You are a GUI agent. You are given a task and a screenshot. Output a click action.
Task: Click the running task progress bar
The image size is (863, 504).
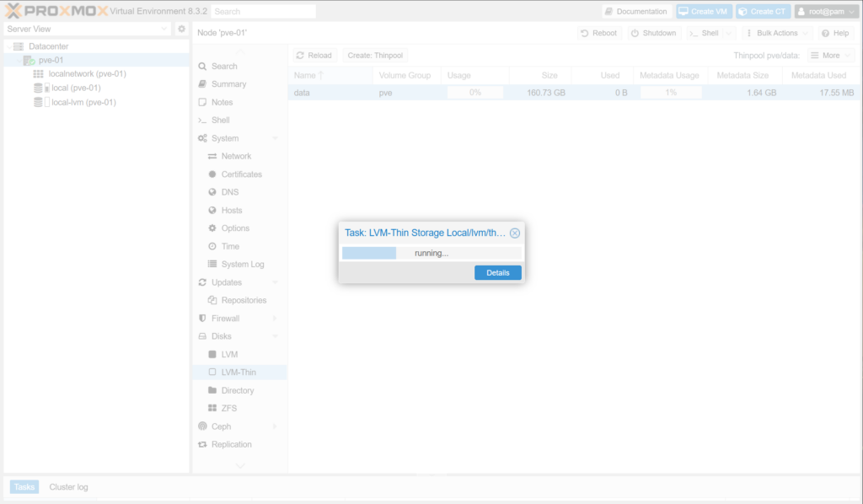pos(431,253)
